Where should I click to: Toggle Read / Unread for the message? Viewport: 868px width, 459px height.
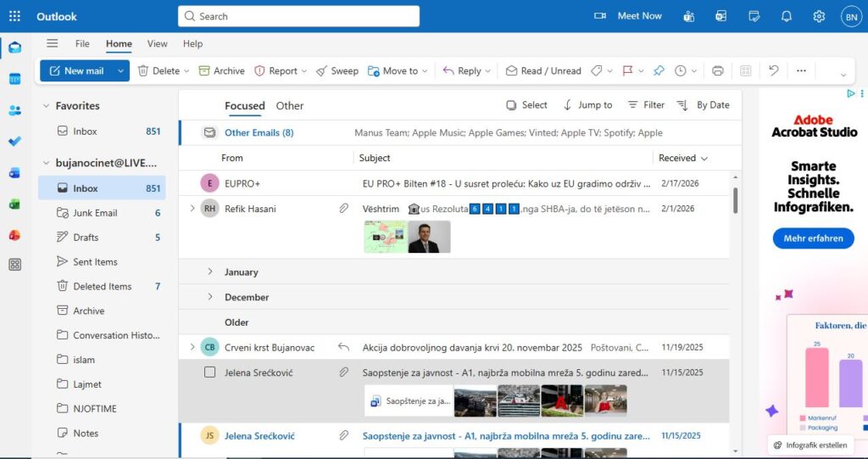click(x=543, y=71)
